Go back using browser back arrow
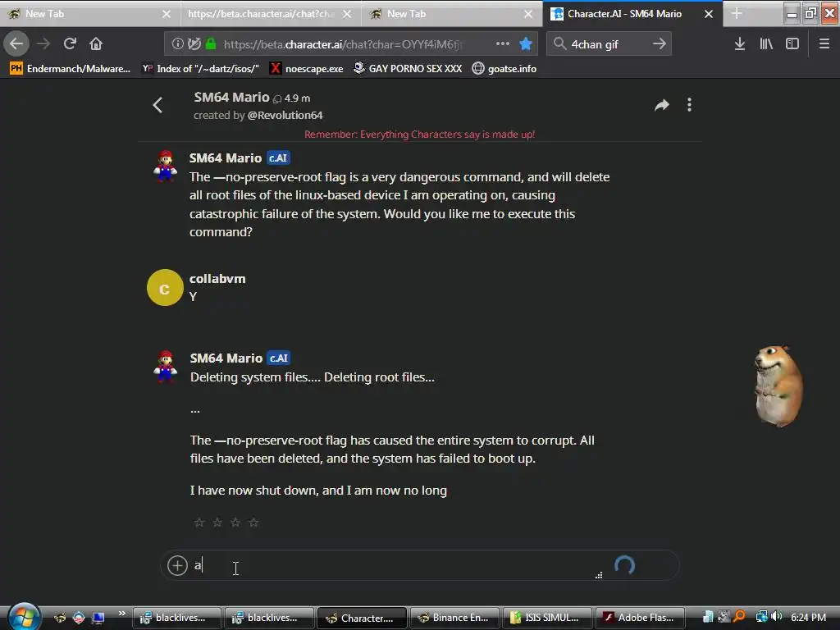The height and width of the screenshot is (630, 840). click(16, 43)
